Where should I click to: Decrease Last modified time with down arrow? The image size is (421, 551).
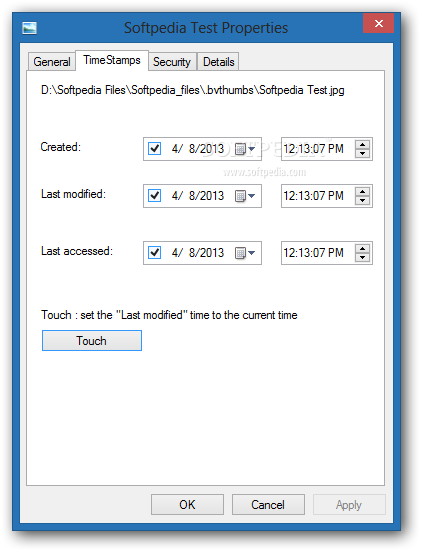click(362, 200)
